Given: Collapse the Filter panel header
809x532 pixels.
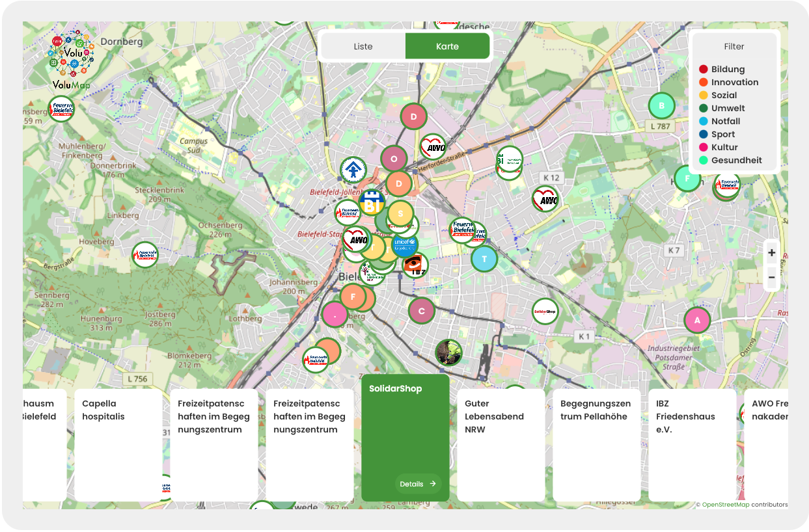Looking at the screenshot, I should pyautogui.click(x=734, y=47).
